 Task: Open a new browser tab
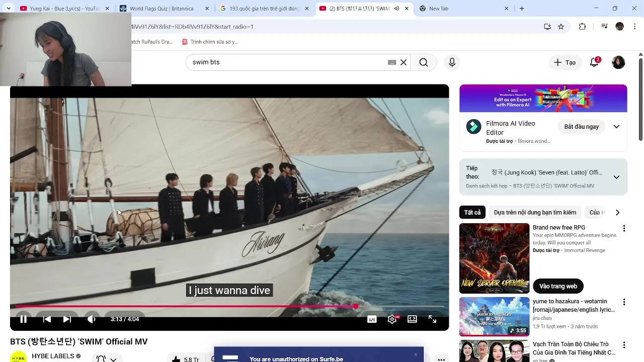tap(522, 9)
